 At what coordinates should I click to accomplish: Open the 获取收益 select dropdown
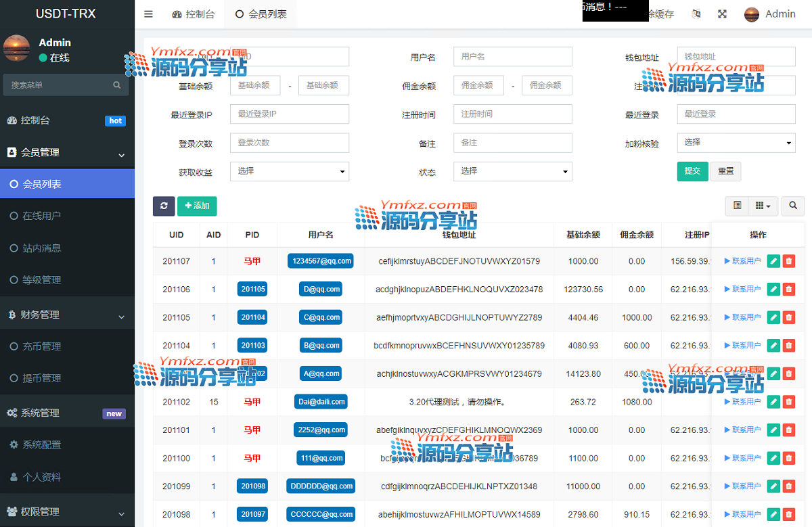[289, 171]
